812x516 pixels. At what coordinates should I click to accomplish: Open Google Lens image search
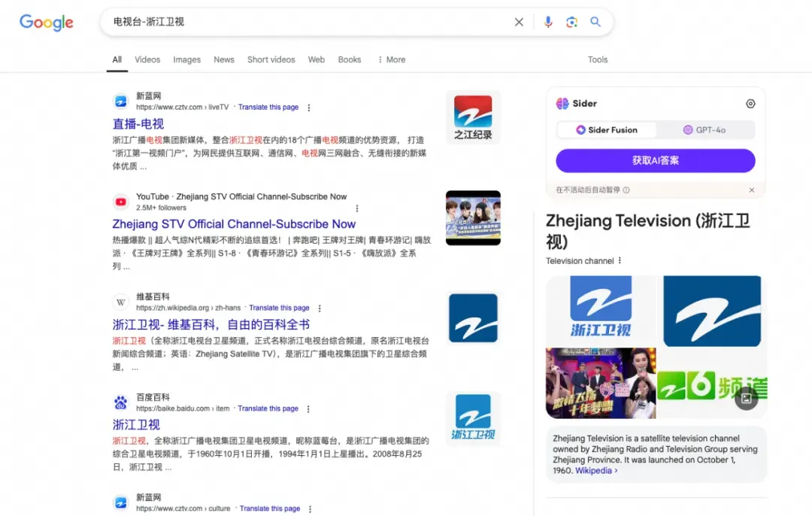[x=571, y=22]
